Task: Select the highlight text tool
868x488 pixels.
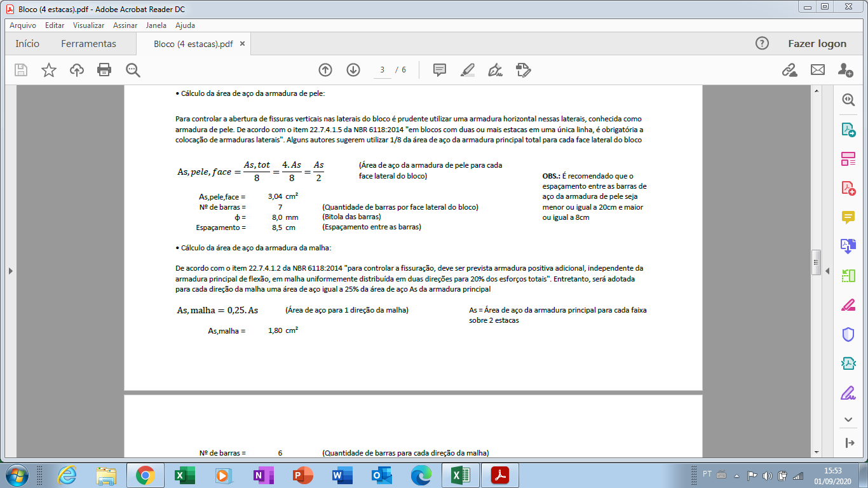Action: coord(468,70)
